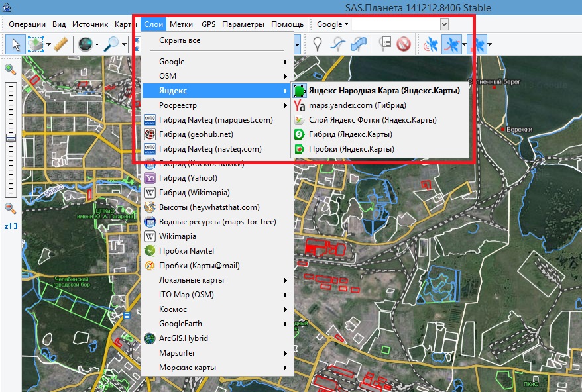Open the GoogleEarth submenu entry
The width and height of the screenshot is (582, 392).
[217, 324]
